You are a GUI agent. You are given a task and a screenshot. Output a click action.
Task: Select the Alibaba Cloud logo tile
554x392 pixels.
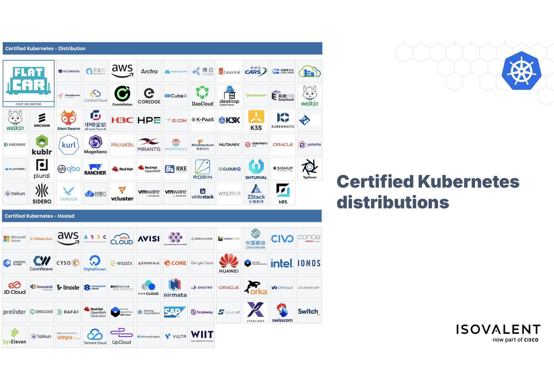41,239
